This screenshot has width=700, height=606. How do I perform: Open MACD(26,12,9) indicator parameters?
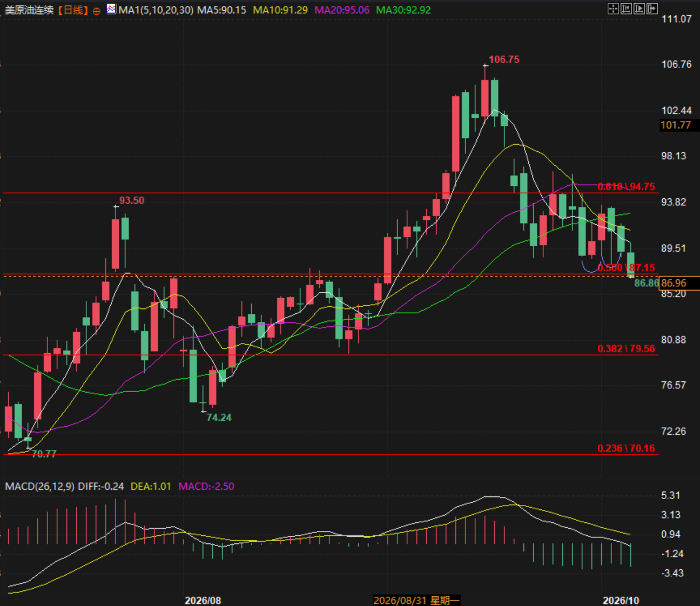point(39,486)
